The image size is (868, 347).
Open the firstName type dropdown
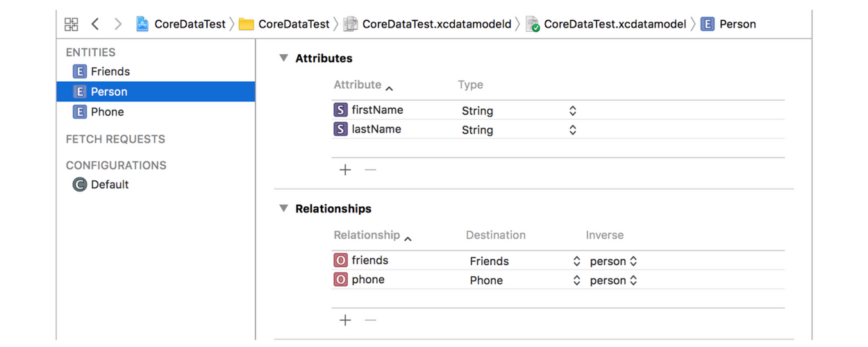point(572,111)
